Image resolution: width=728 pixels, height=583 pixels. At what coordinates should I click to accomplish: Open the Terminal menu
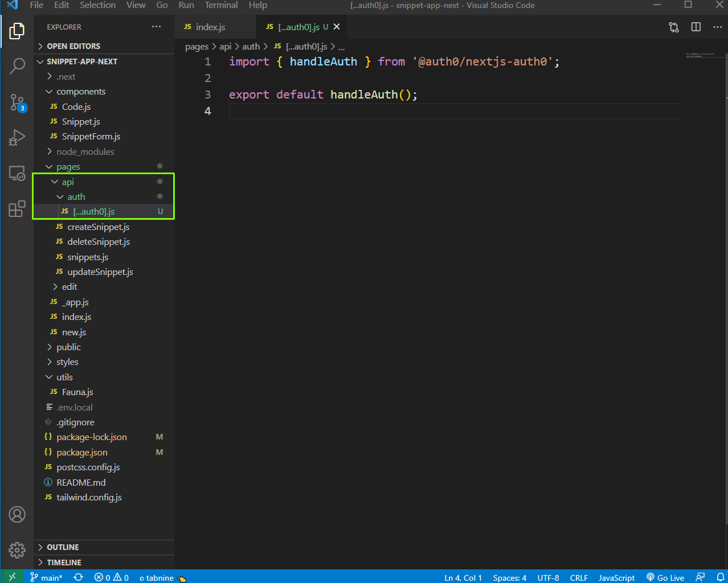[221, 5]
